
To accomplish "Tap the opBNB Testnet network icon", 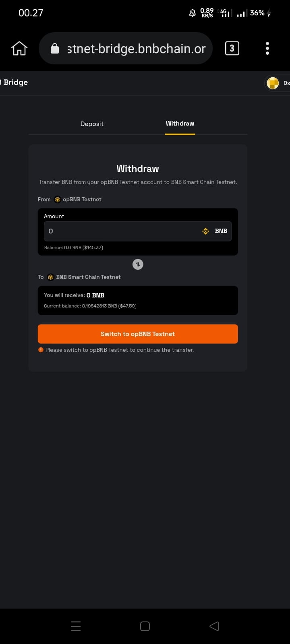I will (x=58, y=200).
